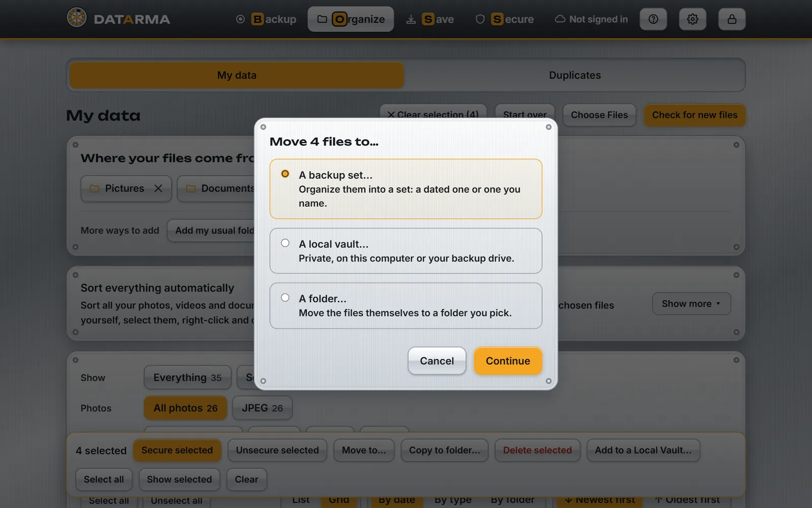
Task: Click Continue in the move dialog
Action: pos(508,361)
